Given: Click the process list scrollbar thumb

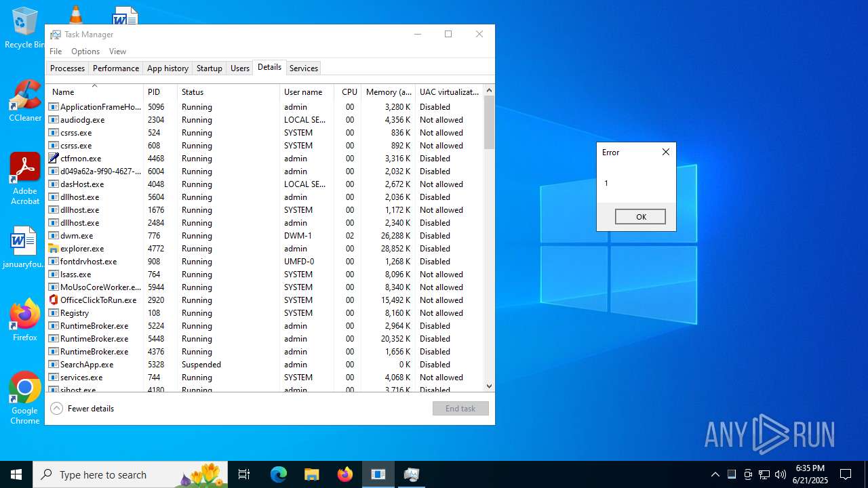Looking at the screenshot, I should (x=489, y=123).
